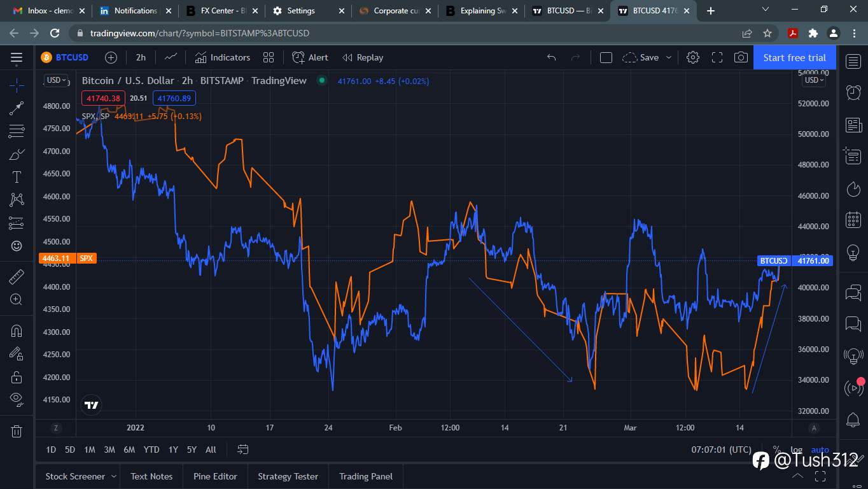868x489 pixels.
Task: Open the TradingView hamburger menu
Action: (17, 57)
